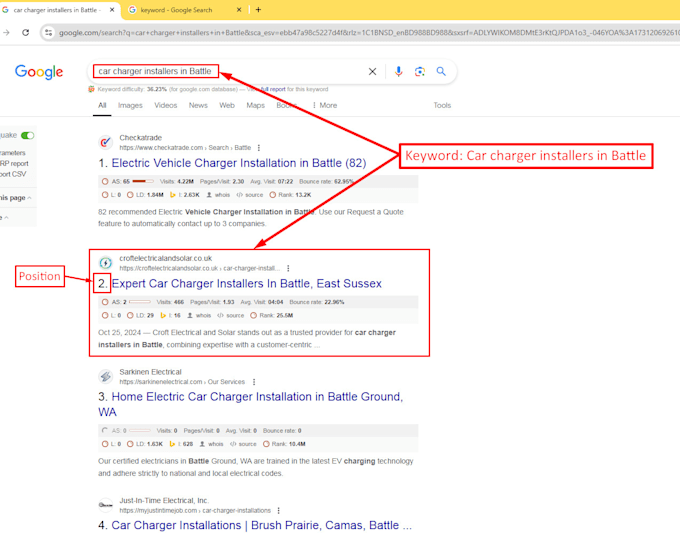The width and height of the screenshot is (680, 533).
Task: Click the browser address bar URL
Action: click(369, 33)
